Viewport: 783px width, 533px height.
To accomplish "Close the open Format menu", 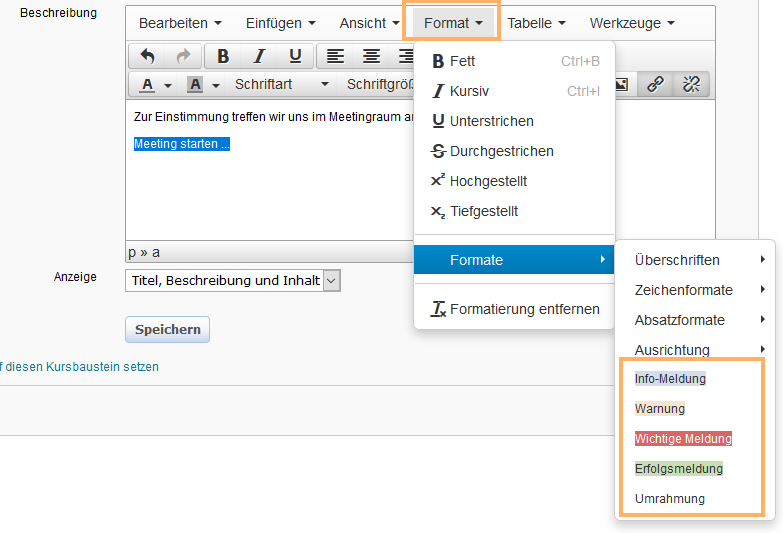I will tap(453, 23).
